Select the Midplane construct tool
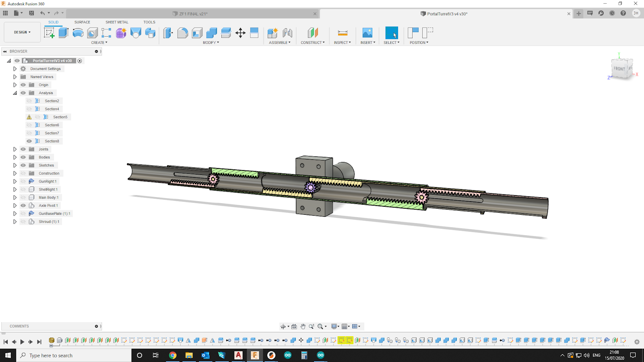Viewport: 644px width, 362px height. click(313, 33)
